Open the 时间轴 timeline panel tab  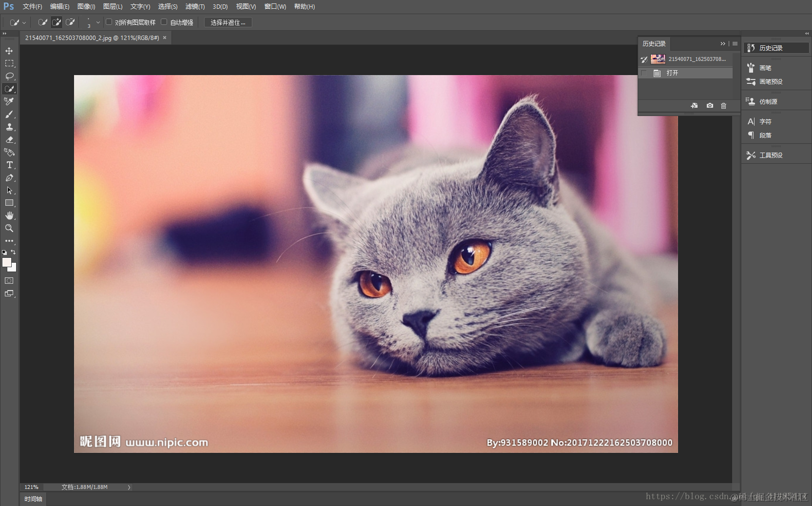tap(33, 499)
